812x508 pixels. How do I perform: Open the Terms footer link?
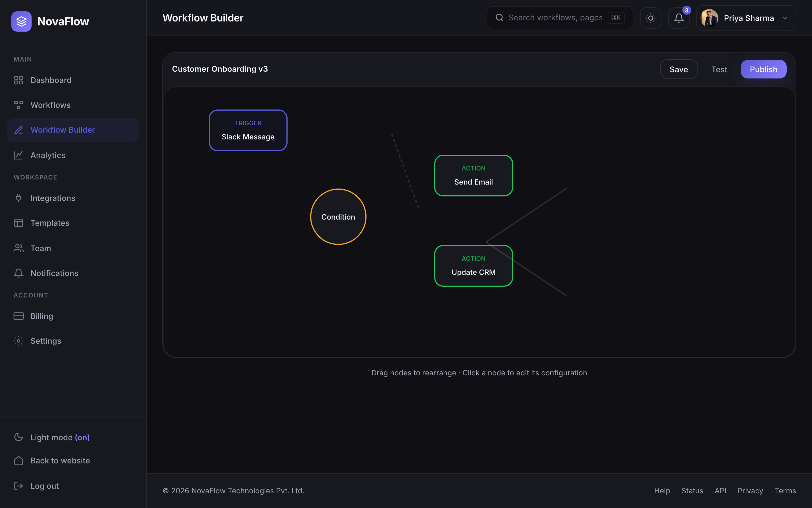coord(785,491)
